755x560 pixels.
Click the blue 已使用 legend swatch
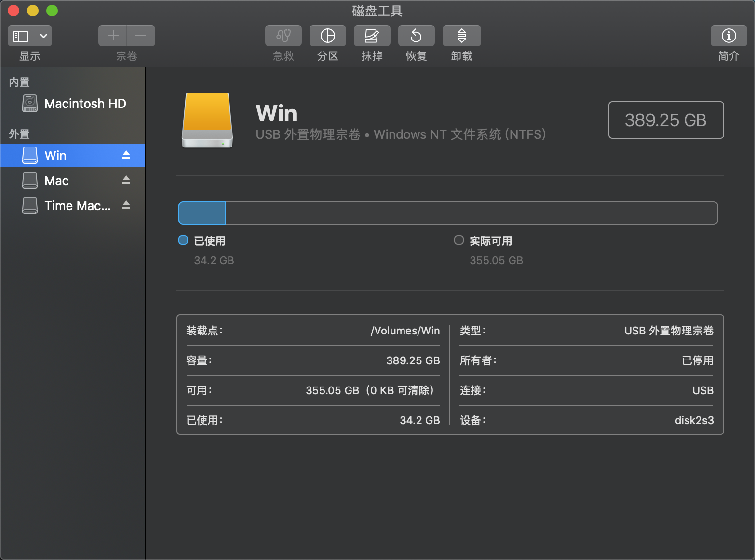pyautogui.click(x=183, y=240)
